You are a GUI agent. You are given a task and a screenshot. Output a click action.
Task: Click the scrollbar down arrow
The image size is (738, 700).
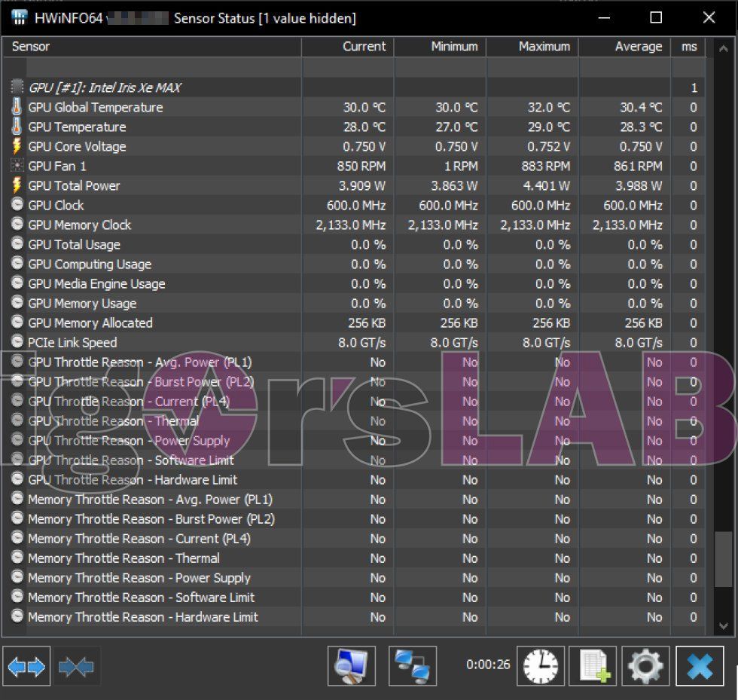pyautogui.click(x=724, y=625)
